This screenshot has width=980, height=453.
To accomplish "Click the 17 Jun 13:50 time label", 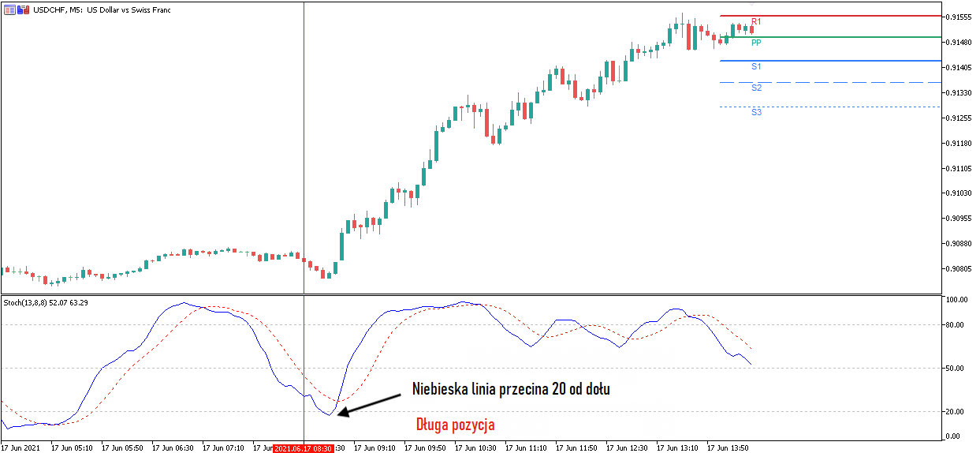I will coord(728,447).
